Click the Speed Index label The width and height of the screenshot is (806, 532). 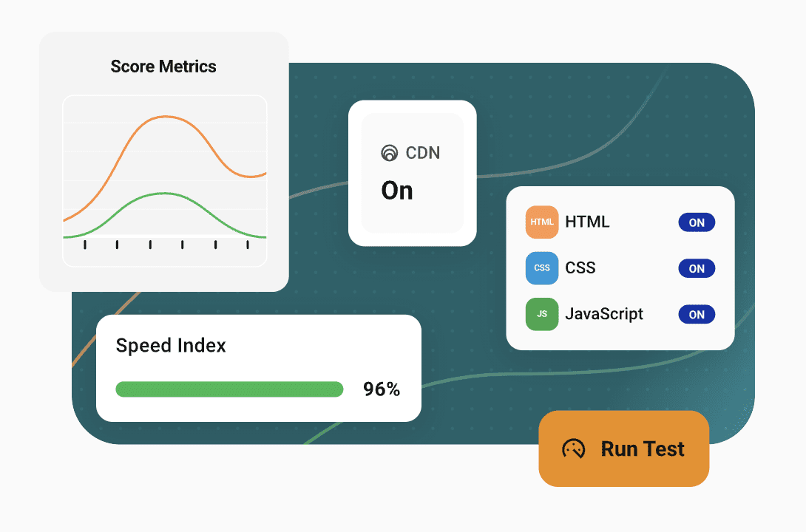click(x=171, y=346)
